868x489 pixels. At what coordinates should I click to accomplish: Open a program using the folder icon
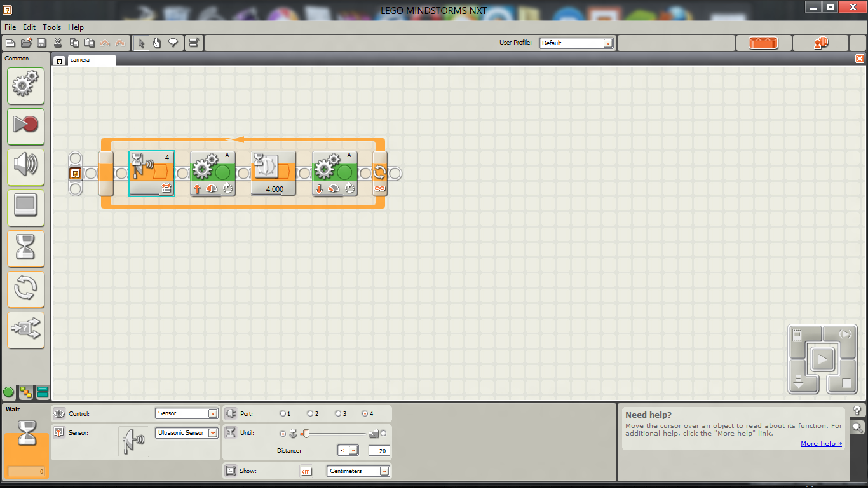click(x=26, y=43)
